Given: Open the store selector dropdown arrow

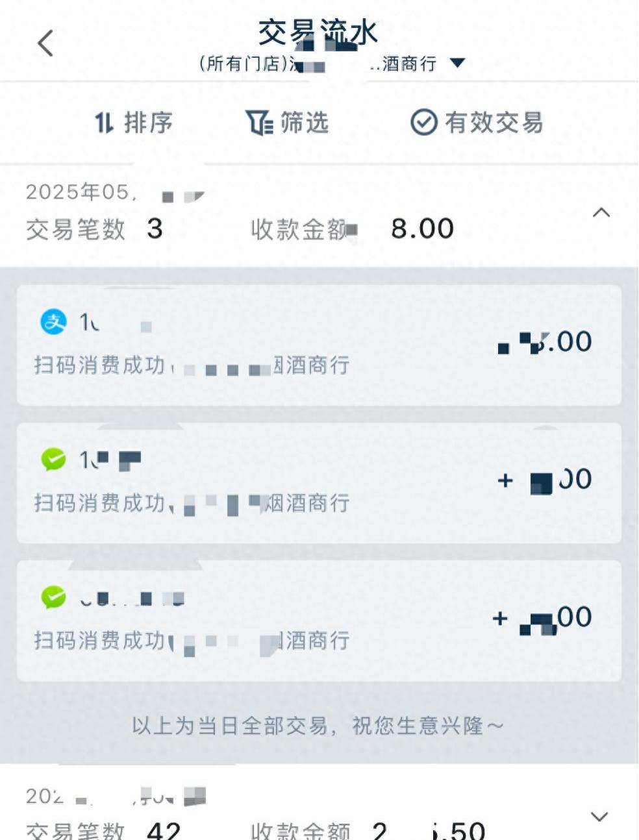Looking at the screenshot, I should pyautogui.click(x=458, y=63).
